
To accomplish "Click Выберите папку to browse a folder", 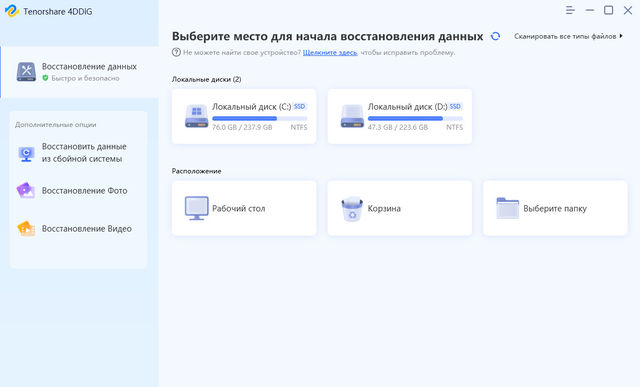I will tap(555, 208).
